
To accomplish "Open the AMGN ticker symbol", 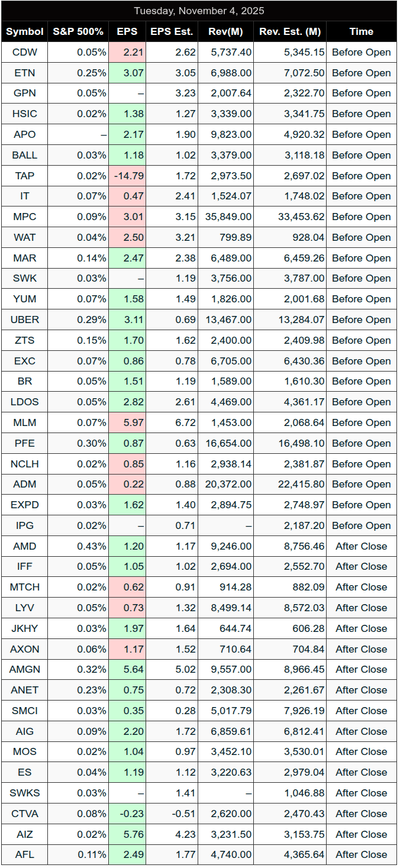I will [x=25, y=669].
